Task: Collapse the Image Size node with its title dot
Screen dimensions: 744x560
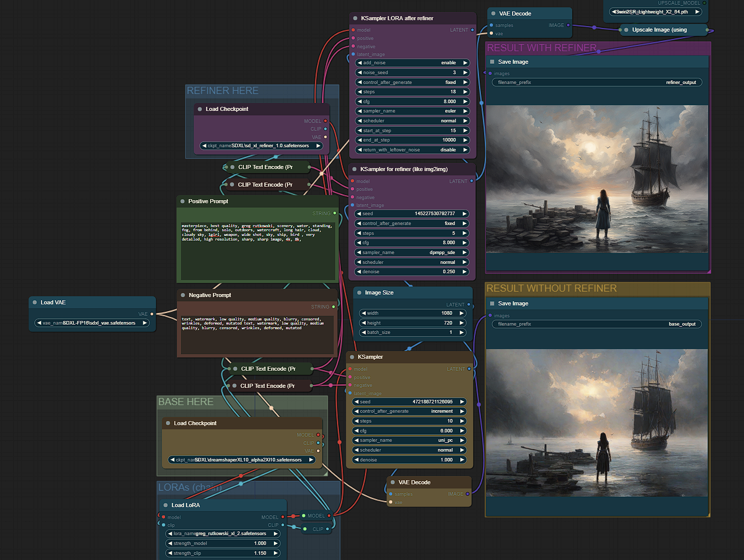Action: pyautogui.click(x=359, y=292)
